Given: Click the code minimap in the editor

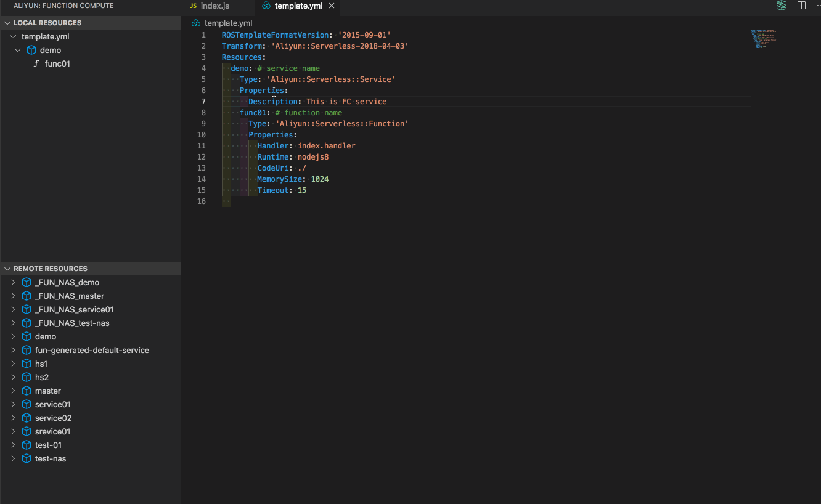Looking at the screenshot, I should click(x=763, y=39).
